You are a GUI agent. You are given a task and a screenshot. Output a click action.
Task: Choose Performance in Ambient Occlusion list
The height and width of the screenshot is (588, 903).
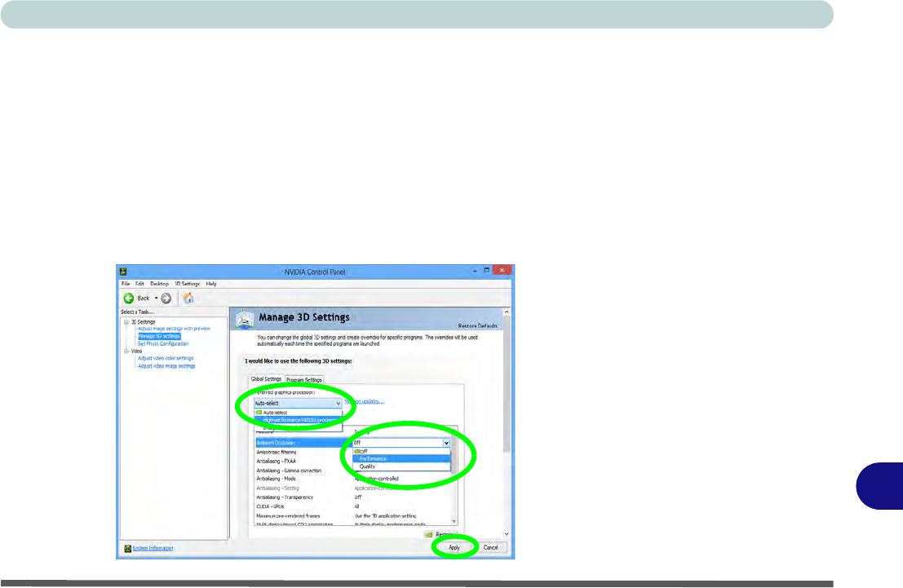coord(401,459)
